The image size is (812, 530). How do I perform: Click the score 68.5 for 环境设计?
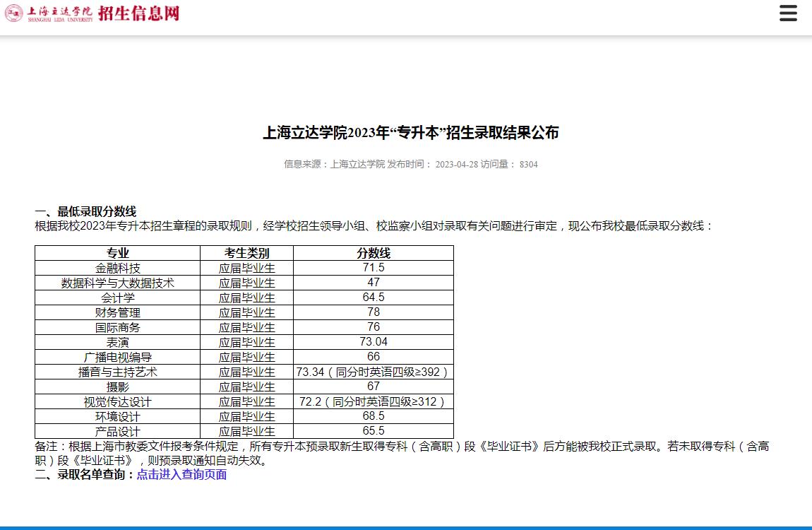pos(374,416)
